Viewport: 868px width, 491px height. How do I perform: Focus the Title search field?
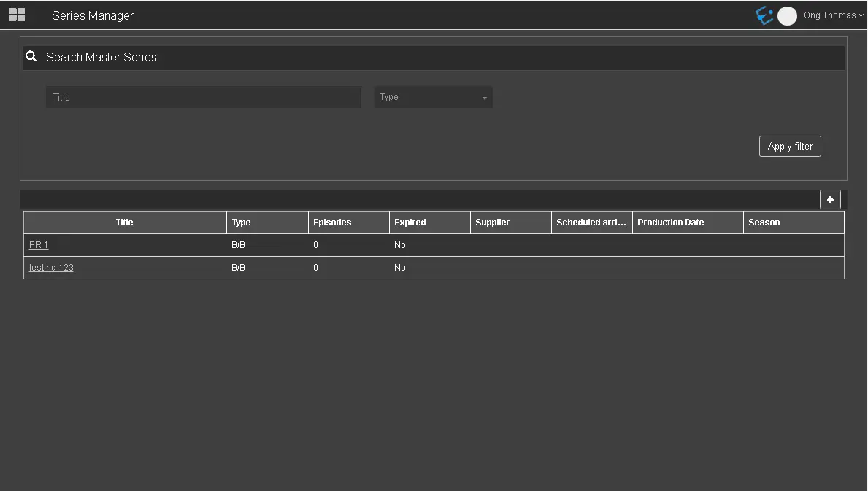203,97
